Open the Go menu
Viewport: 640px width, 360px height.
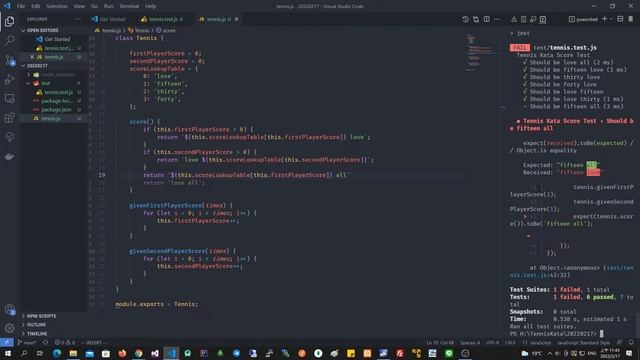coord(94,6)
